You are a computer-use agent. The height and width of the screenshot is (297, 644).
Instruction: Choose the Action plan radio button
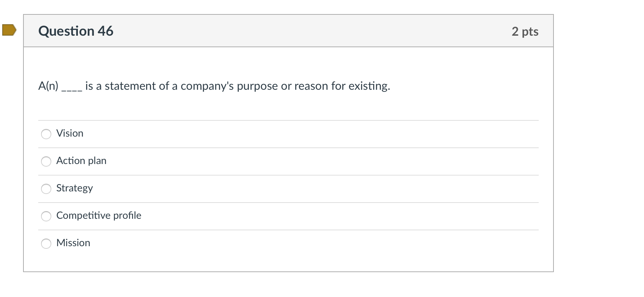pyautogui.click(x=46, y=161)
